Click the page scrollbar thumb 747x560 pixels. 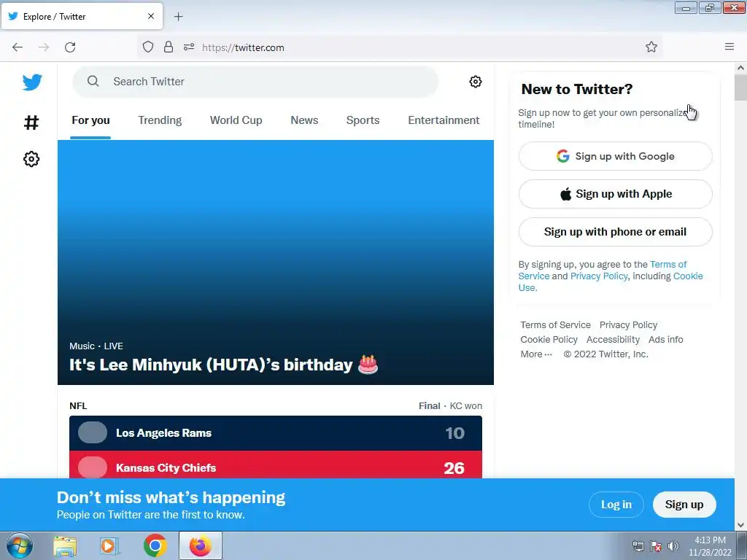coord(740,87)
